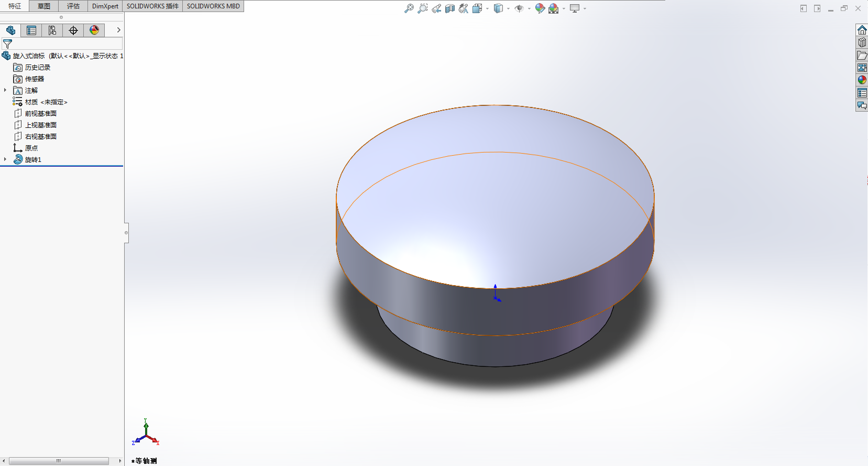Open Dynamic Annotation Views icon
Screen dimensions: 868x466
tap(464, 8)
